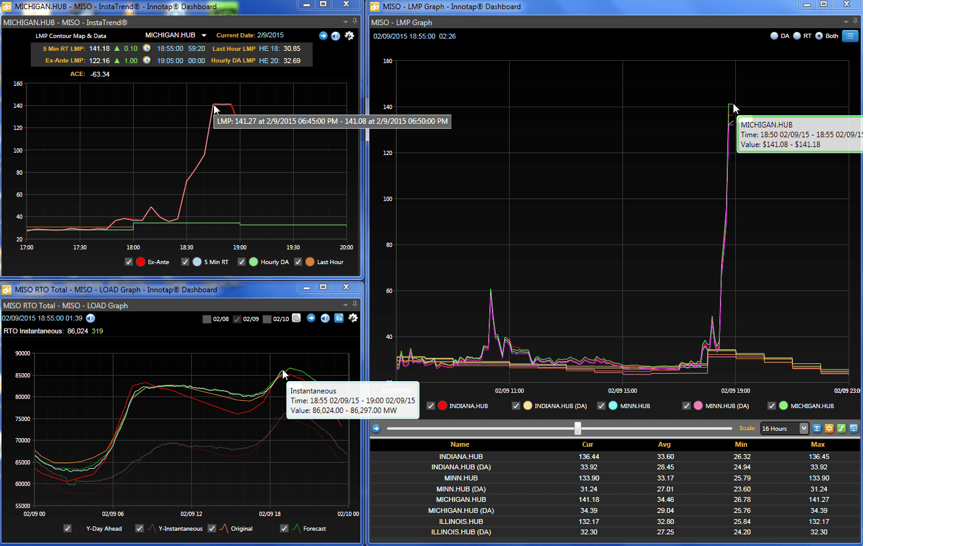This screenshot has height=546, width=980.
Task: Click the magnifier zoom icon in LOAD Graph
Action: pyautogui.click(x=296, y=318)
